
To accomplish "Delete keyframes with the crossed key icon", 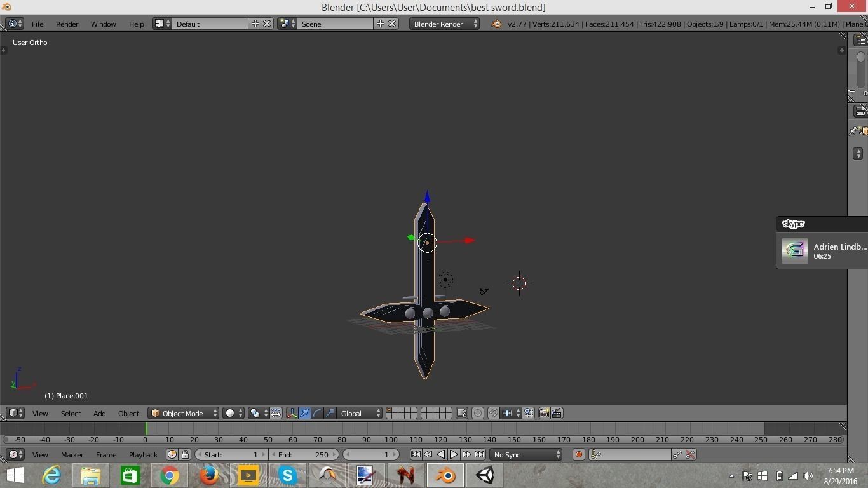I will (x=690, y=454).
